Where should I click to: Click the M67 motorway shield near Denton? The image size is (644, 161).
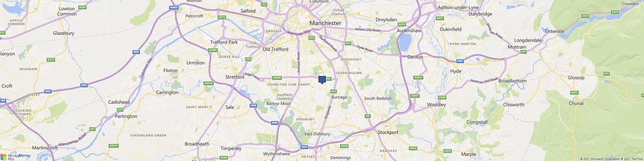460,61
